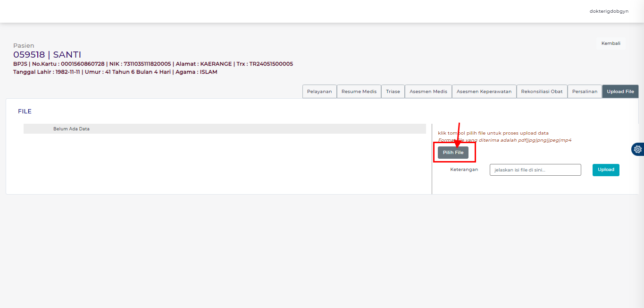Switch to the Rekonsiliasi Obat tab

pos(542,92)
